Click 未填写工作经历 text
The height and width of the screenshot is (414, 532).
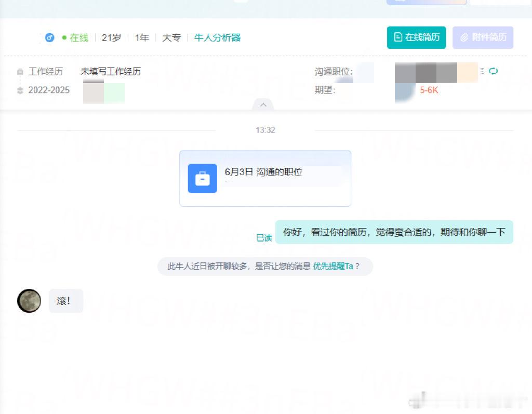click(x=111, y=72)
